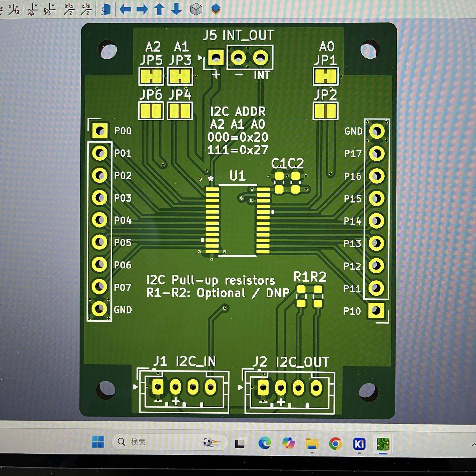The image size is (476, 476).
Task: Click the 'I2C Pull-up resistors' silkscreen text
Action: tap(211, 280)
